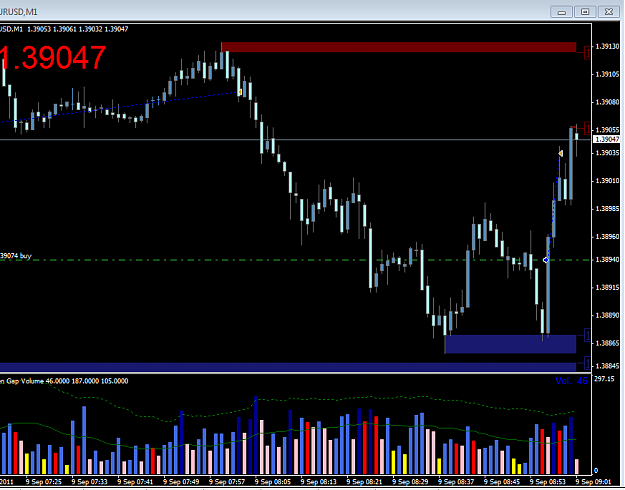Click time axis label 9 Sep 08:05
Screen dimensions: 625x490
coord(273,482)
